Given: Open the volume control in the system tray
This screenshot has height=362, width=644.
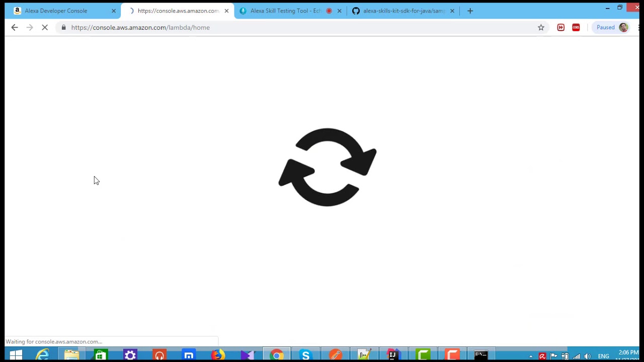Looking at the screenshot, I should [588, 356].
